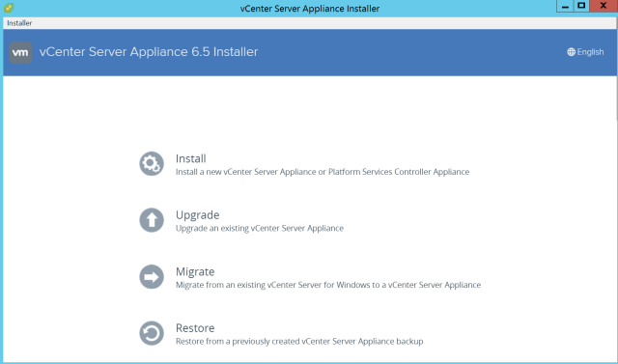
Task: Close the vCenter installer window
Action: click(604, 6)
